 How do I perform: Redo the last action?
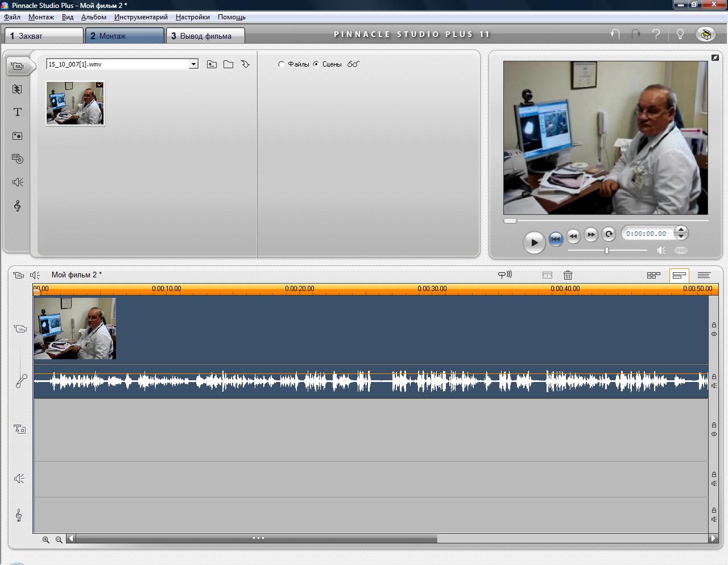point(636,34)
